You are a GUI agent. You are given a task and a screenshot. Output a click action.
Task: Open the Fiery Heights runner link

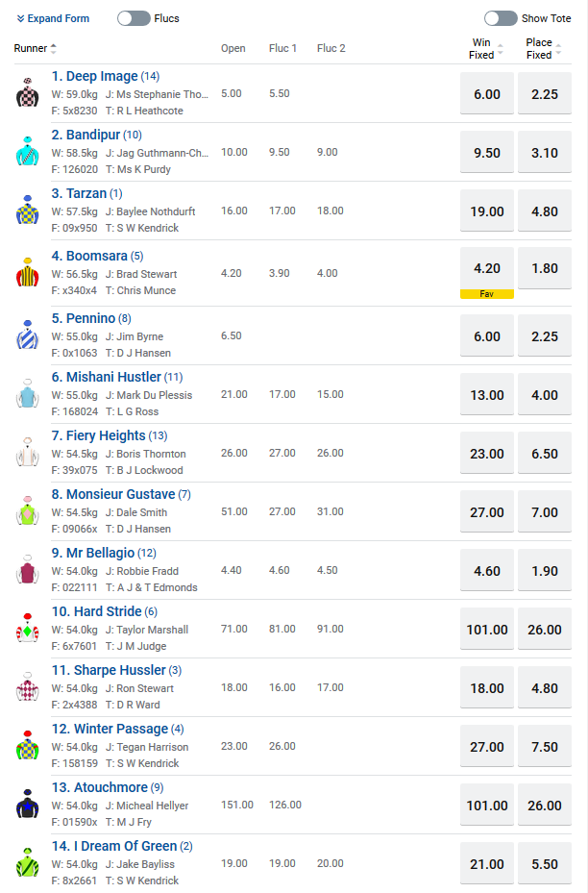(x=98, y=435)
